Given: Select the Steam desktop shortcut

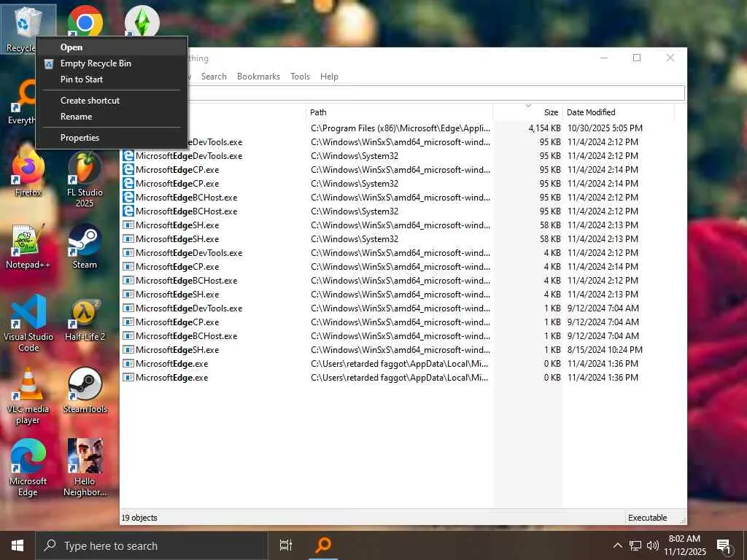Looking at the screenshot, I should click(85, 246).
